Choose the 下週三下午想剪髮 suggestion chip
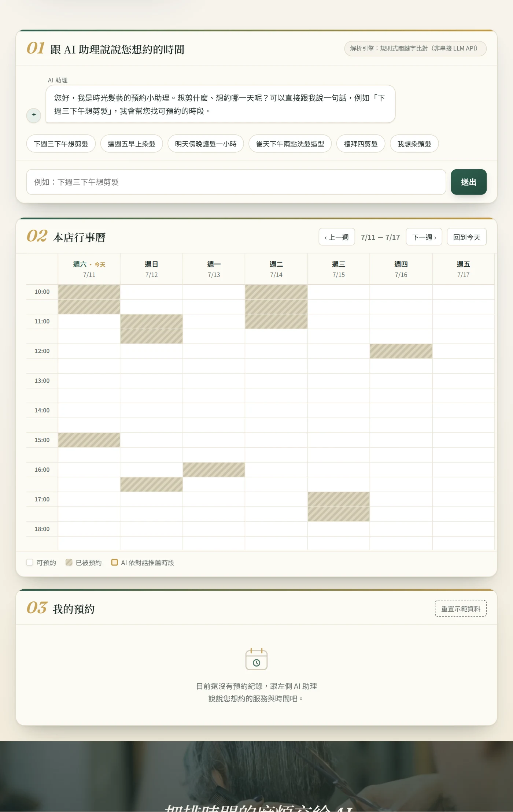Screen dimensions: 513x812 point(61,144)
